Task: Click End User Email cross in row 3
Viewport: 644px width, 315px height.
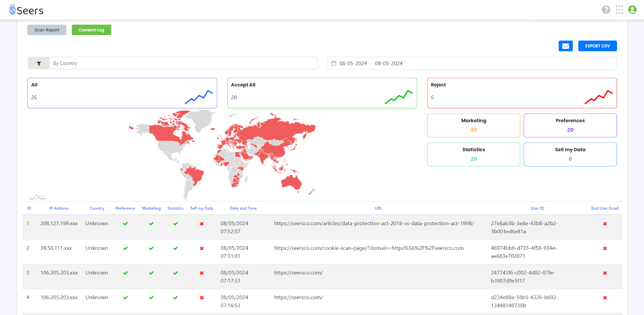Action: (605, 273)
